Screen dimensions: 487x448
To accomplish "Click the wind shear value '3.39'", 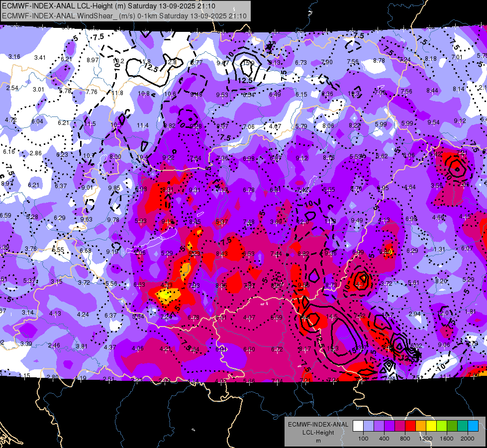I will (x=26, y=344).
